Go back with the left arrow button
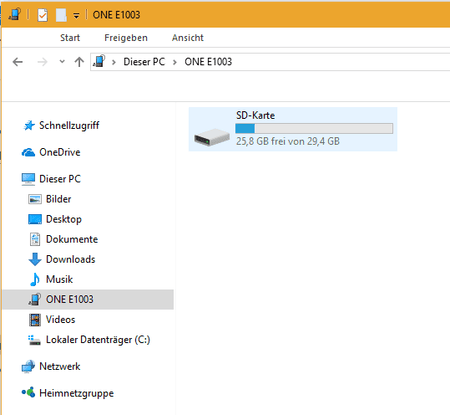 (x=18, y=62)
